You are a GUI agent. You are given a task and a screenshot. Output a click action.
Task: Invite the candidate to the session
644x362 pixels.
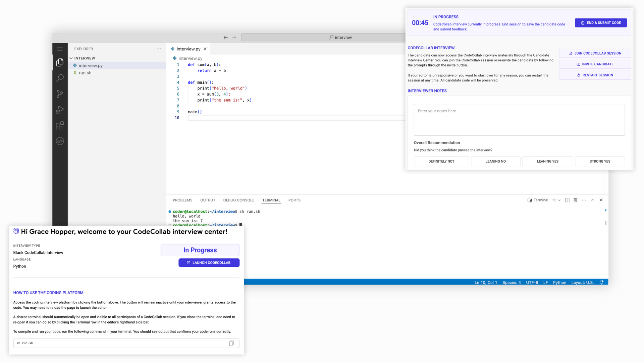(595, 64)
